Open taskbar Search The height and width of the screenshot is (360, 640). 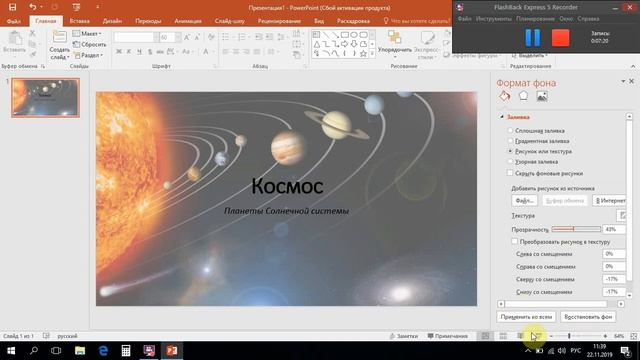coord(34,351)
